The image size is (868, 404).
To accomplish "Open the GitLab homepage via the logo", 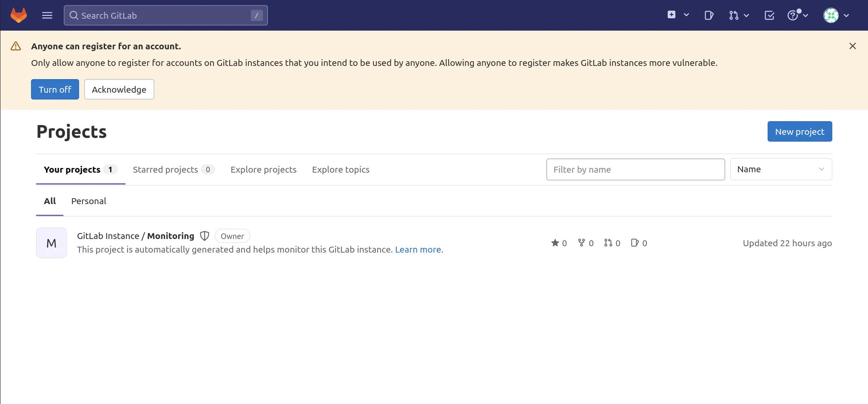I will tap(19, 15).
